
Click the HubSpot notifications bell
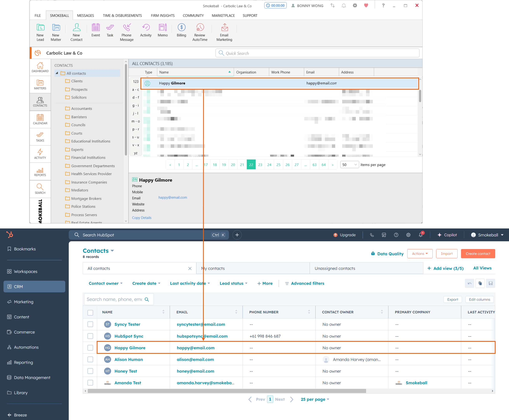coord(420,235)
